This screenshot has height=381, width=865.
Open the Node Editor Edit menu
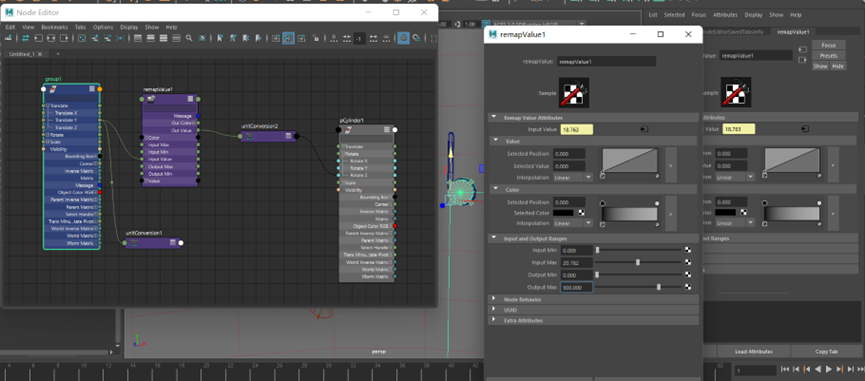click(10, 27)
